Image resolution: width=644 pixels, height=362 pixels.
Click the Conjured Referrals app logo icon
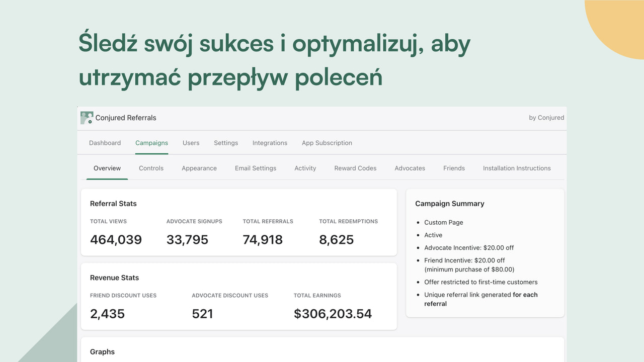click(x=87, y=118)
